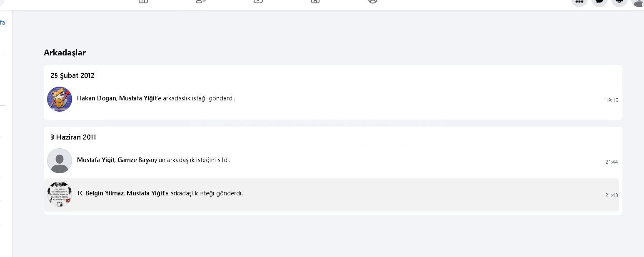Select the highlighted 21:43 activity row
The height and width of the screenshot is (257, 644).
point(331,195)
